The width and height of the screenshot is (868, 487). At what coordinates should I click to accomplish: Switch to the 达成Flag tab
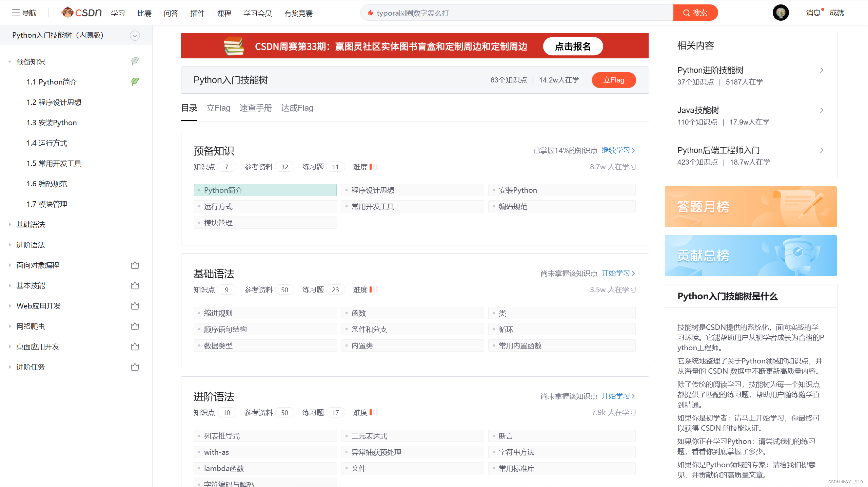297,108
